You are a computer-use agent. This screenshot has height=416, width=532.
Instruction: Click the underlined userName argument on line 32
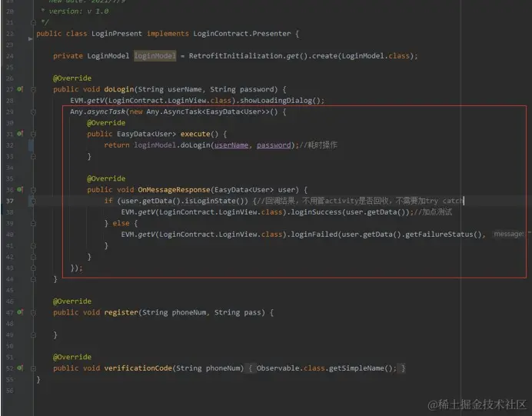[231, 145]
